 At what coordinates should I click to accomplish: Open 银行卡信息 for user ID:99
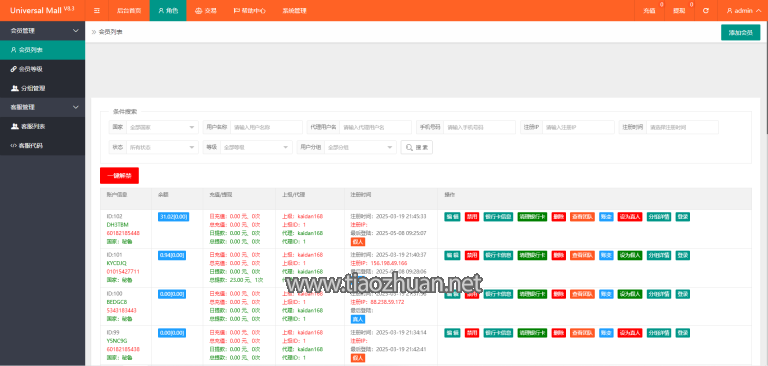coord(498,333)
